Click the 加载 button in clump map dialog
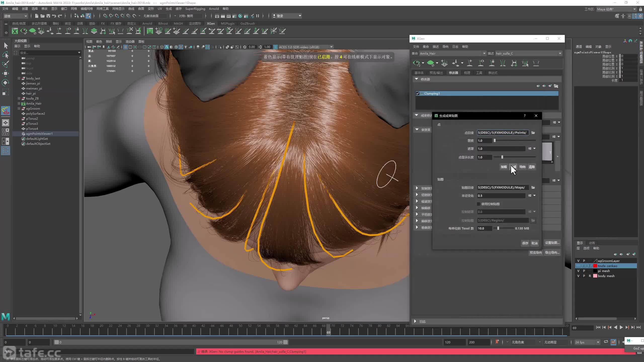This screenshot has width=644, height=362. pos(504,167)
